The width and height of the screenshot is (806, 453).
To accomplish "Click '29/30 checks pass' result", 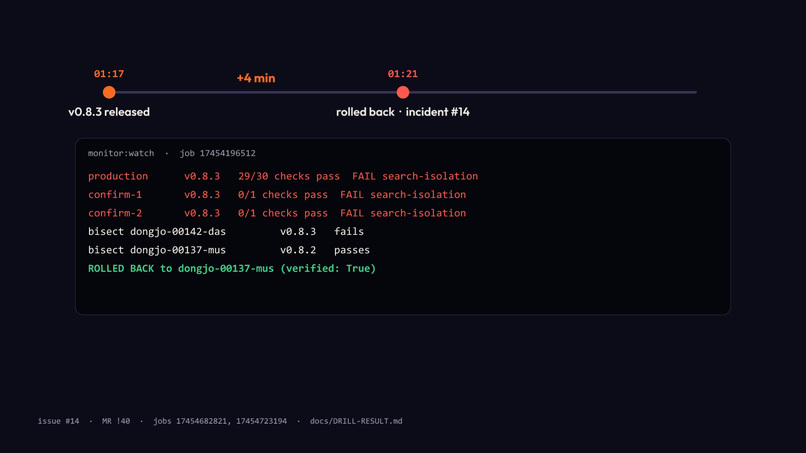I will pyautogui.click(x=289, y=176).
